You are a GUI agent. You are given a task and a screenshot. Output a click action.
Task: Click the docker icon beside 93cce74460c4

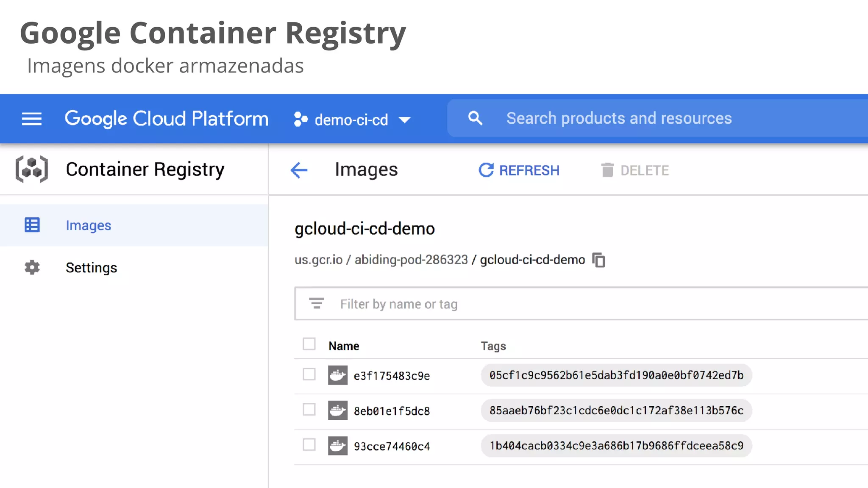338,446
